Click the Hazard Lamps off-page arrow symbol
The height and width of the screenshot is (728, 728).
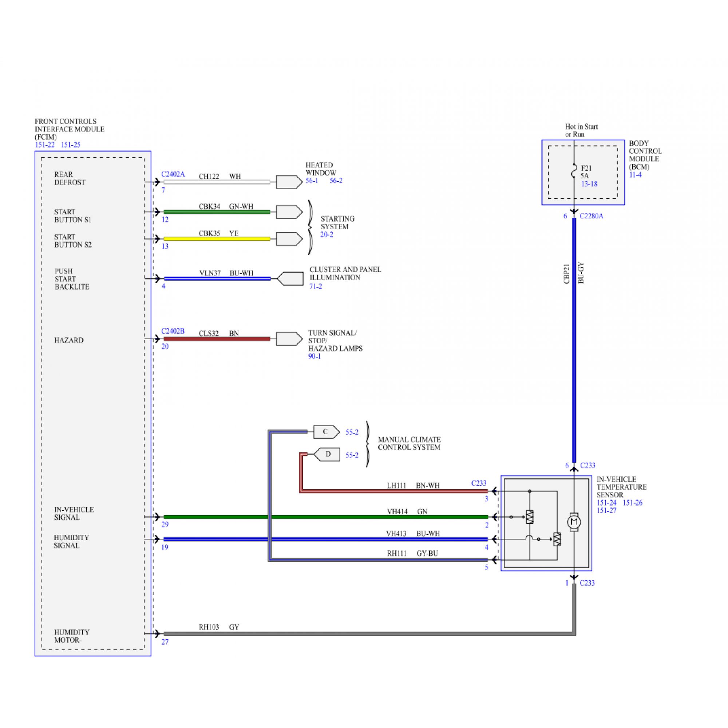point(289,339)
